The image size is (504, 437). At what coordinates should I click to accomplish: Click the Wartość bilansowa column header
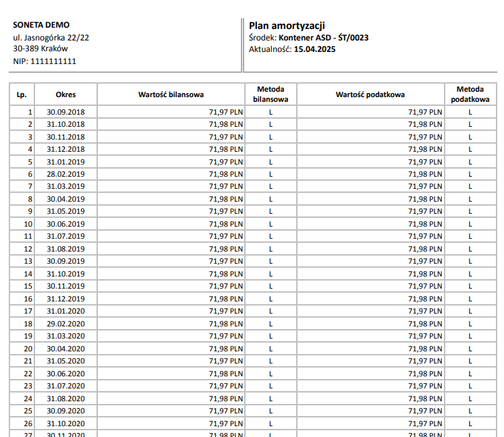tap(171, 94)
